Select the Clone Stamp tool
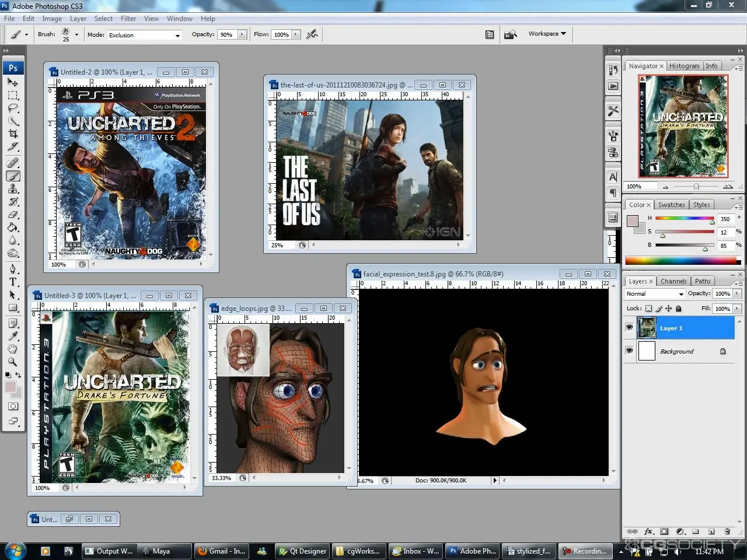 tap(13, 189)
